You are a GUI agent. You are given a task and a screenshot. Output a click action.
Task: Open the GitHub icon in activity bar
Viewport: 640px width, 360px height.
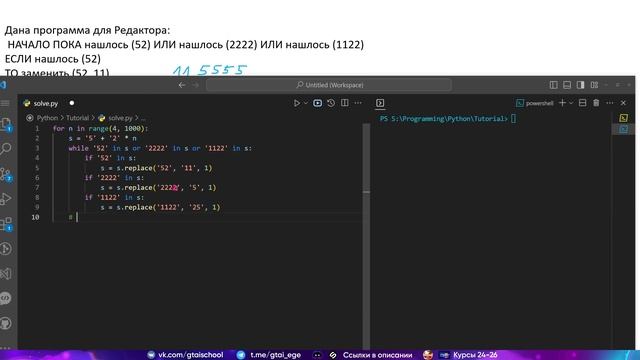[x=5, y=323]
